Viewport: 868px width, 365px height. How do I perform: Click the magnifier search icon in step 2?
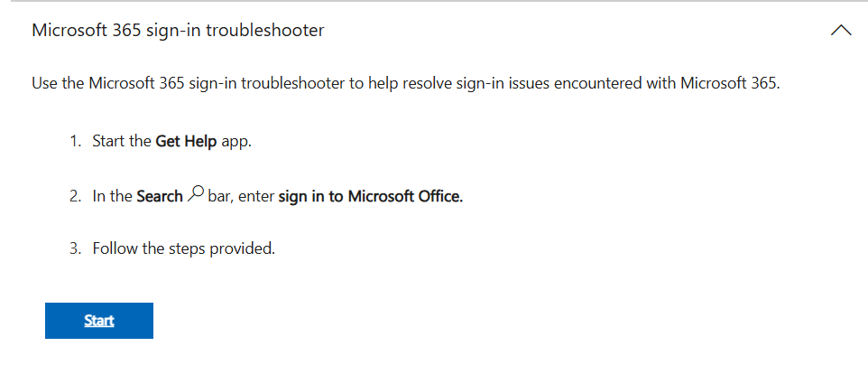pyautogui.click(x=196, y=195)
